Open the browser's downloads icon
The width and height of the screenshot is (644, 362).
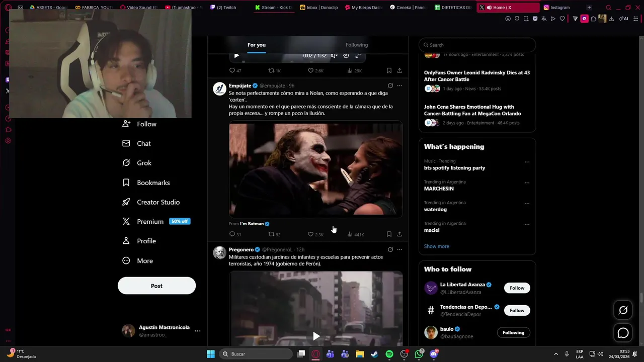(x=611, y=19)
